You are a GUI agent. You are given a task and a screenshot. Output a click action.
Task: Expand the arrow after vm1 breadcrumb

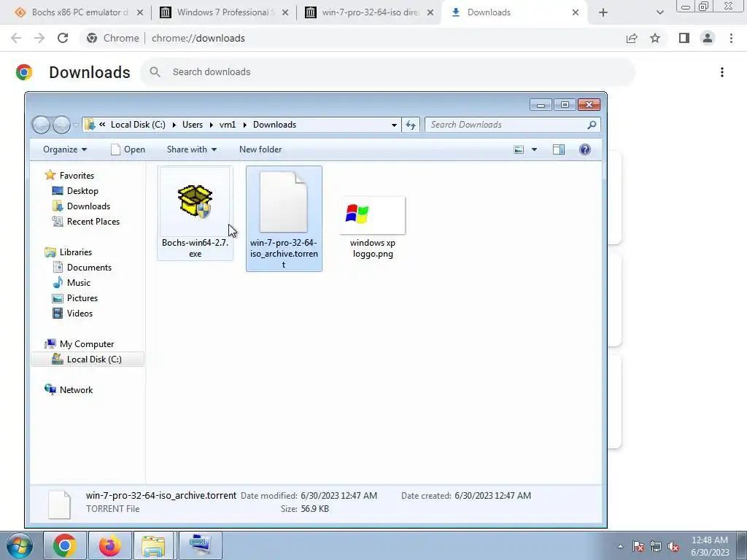tap(245, 125)
